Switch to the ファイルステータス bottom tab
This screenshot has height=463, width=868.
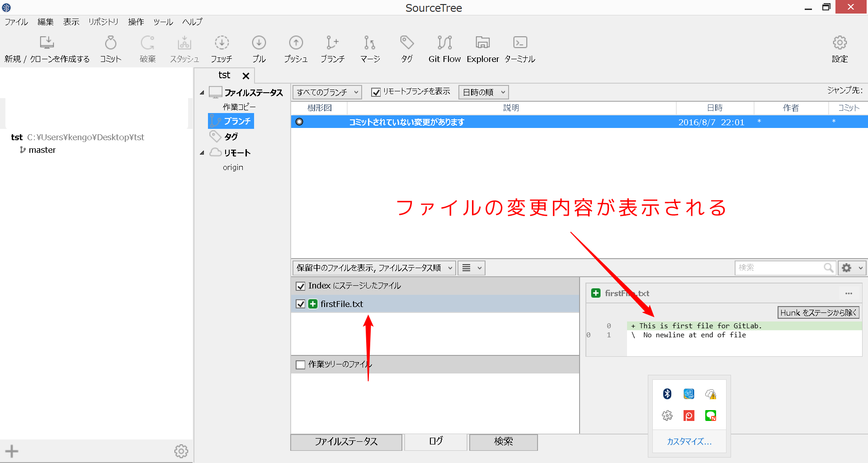pos(346,442)
